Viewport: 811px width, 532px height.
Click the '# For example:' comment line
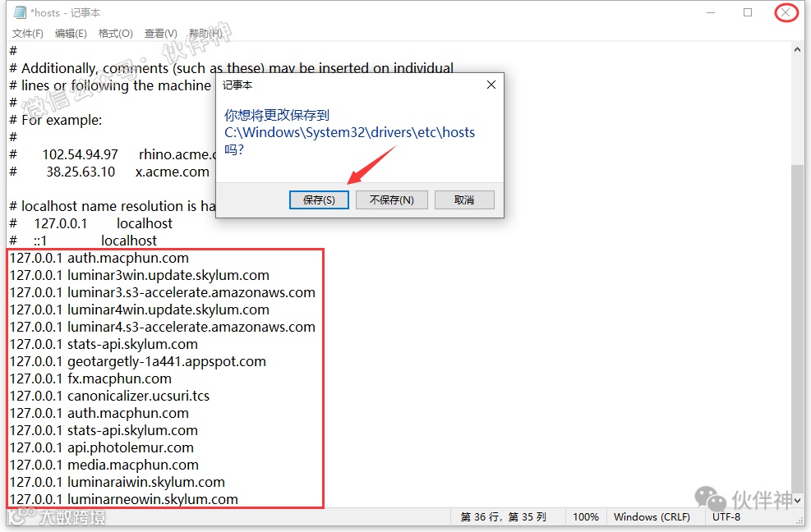(x=56, y=120)
